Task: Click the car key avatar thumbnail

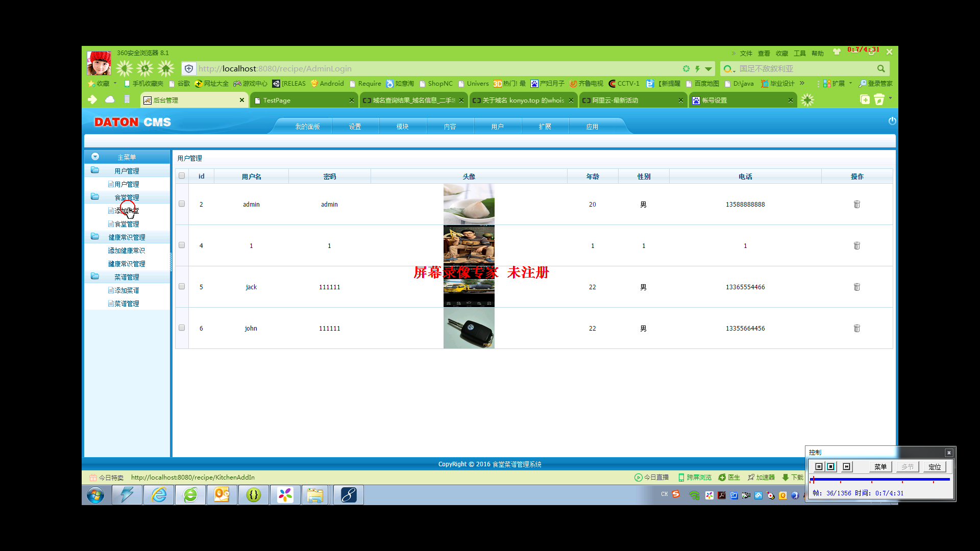Action: [469, 328]
